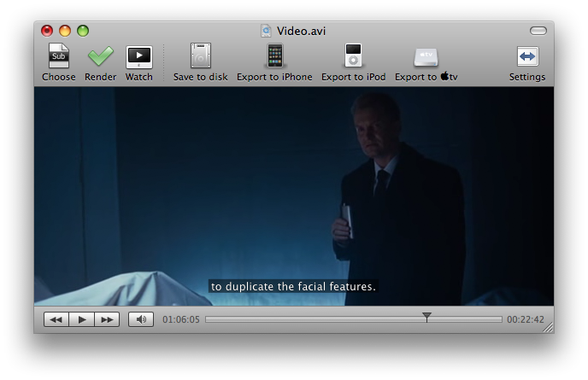This screenshot has height=380, width=588.
Task: Click the elapsed time display 01:06:05
Action: [x=180, y=319]
